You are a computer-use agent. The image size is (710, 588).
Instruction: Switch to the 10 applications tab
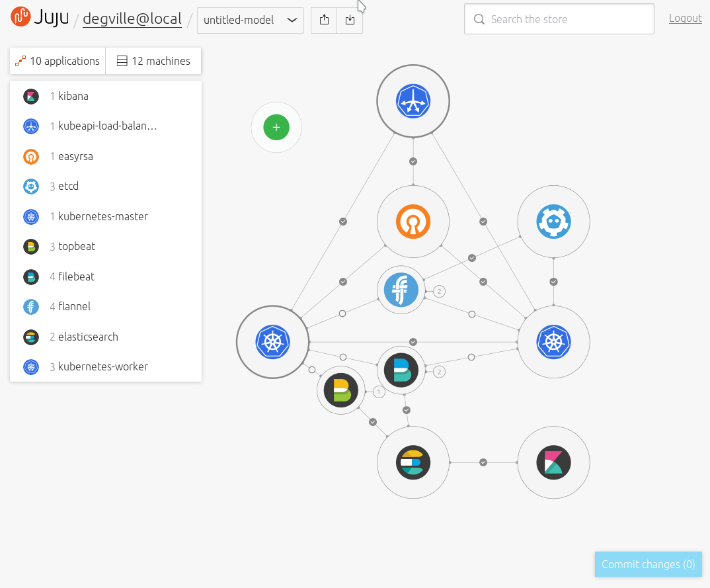tap(58, 61)
